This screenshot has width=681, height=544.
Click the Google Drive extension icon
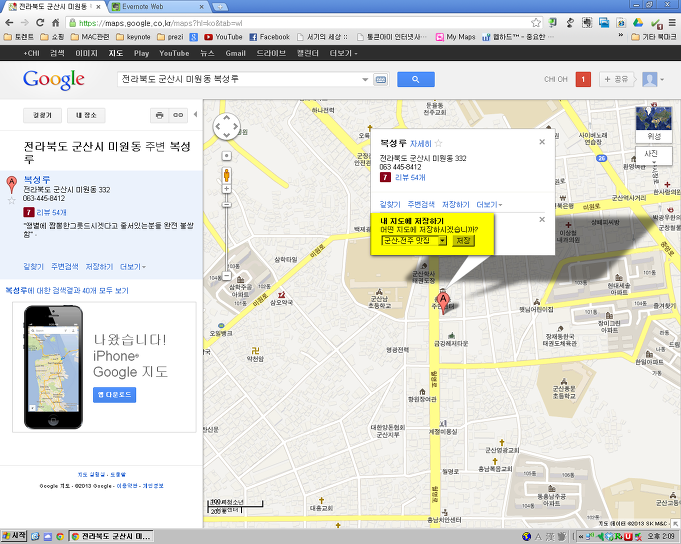click(x=638, y=23)
